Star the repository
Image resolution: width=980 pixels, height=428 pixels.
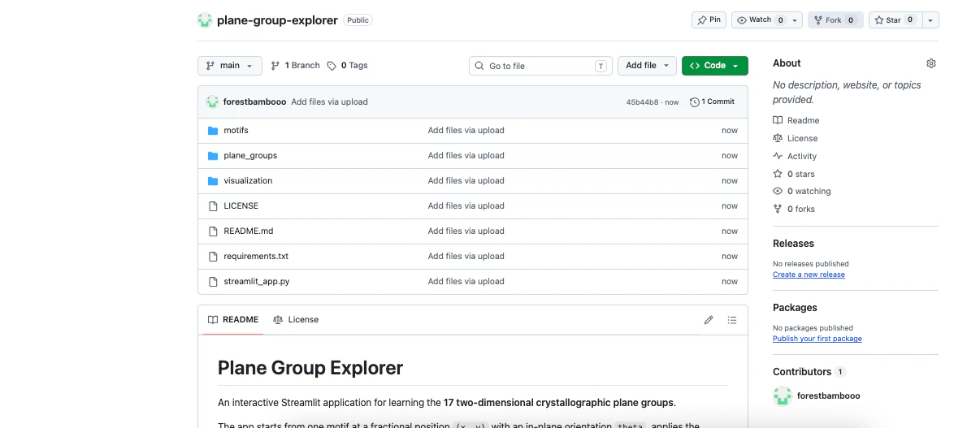(x=894, y=20)
